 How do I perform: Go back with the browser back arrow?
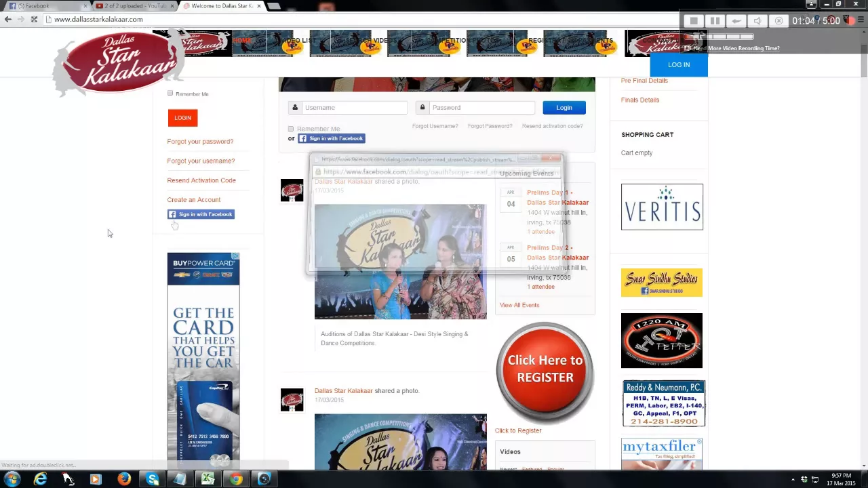coord(8,19)
